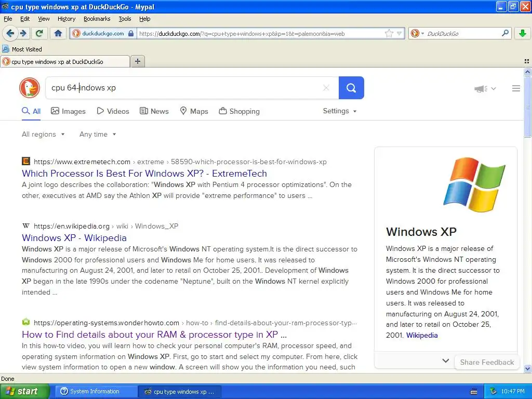Click the system tray clock 10:47 PM
This screenshot has height=399, width=532.
(x=513, y=391)
